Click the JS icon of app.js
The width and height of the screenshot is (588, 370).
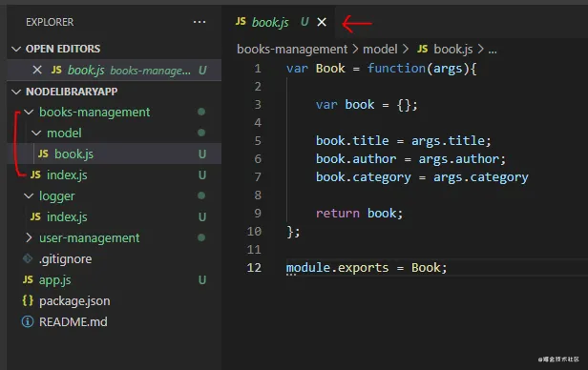pyautogui.click(x=28, y=279)
